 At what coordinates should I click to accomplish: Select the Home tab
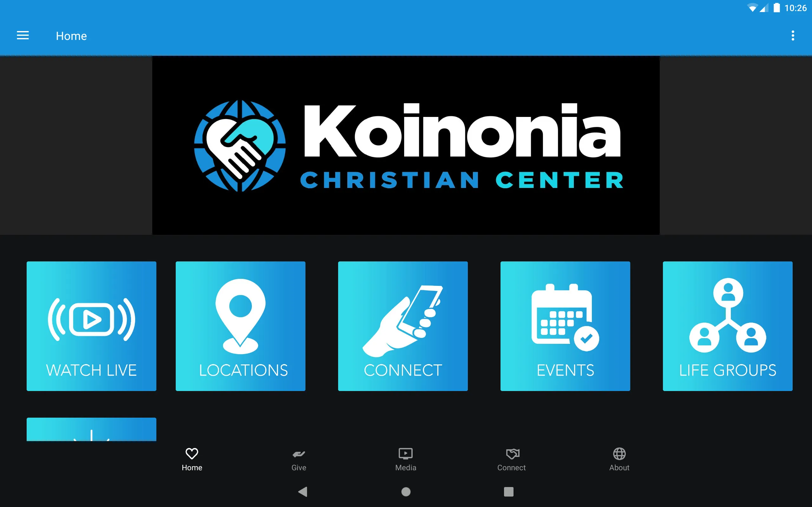(x=192, y=459)
